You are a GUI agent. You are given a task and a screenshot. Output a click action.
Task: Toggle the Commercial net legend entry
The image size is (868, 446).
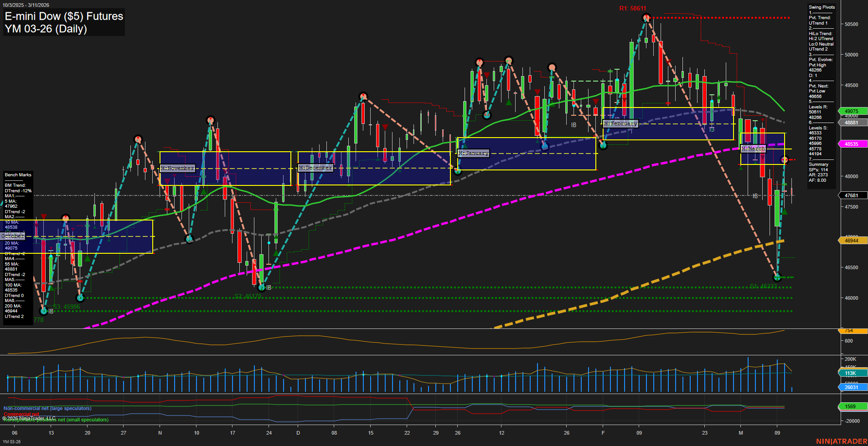pyautogui.click(x=21, y=414)
